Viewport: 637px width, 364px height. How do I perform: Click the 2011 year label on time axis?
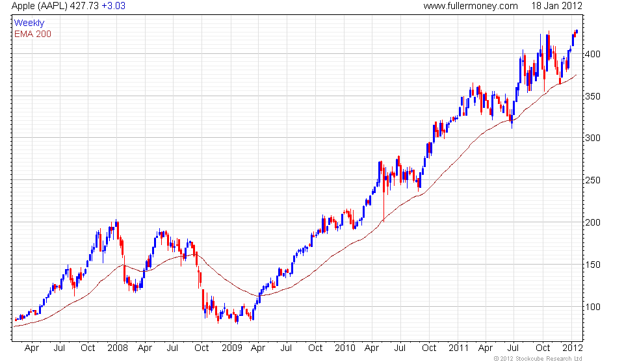click(459, 348)
